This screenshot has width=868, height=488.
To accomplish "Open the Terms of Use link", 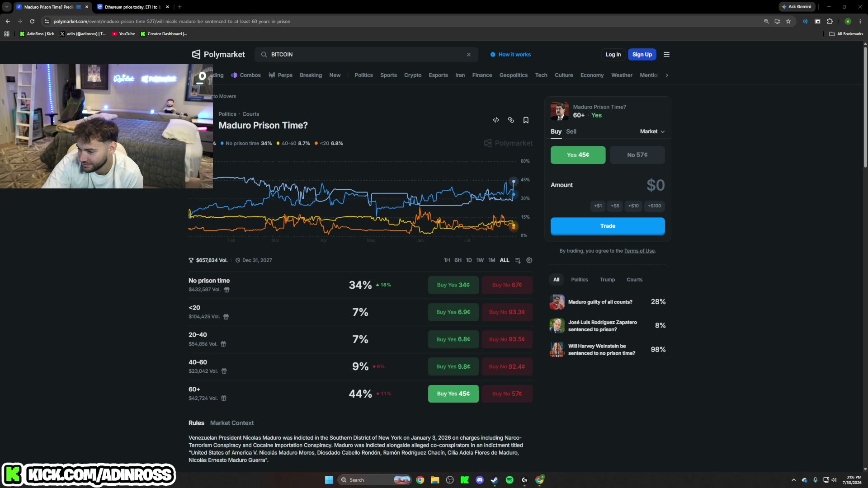I will [639, 251].
